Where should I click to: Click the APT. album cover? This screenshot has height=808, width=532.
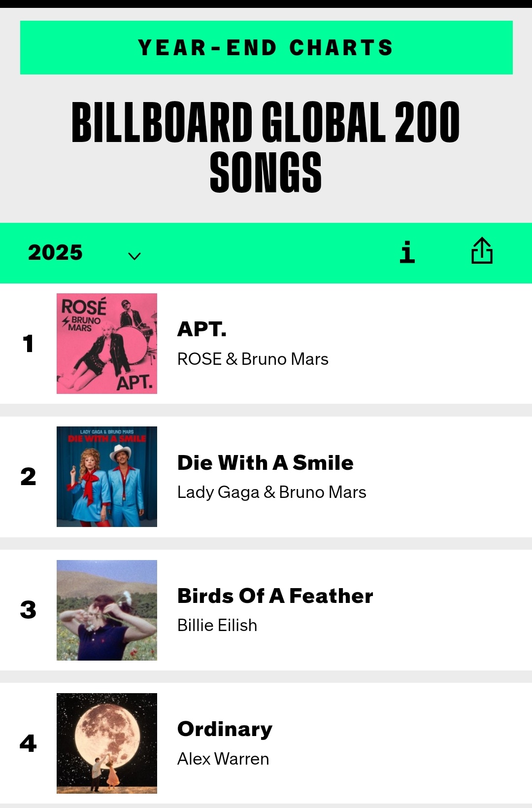[107, 344]
